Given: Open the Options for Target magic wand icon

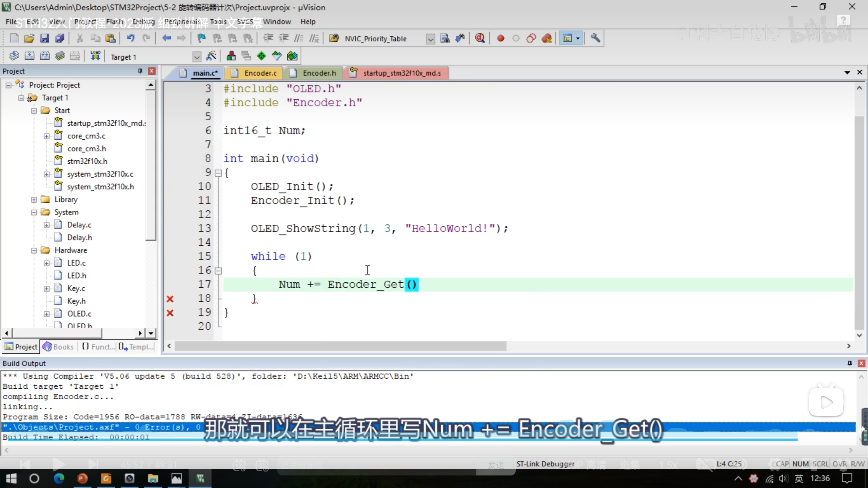Looking at the screenshot, I should (x=211, y=56).
